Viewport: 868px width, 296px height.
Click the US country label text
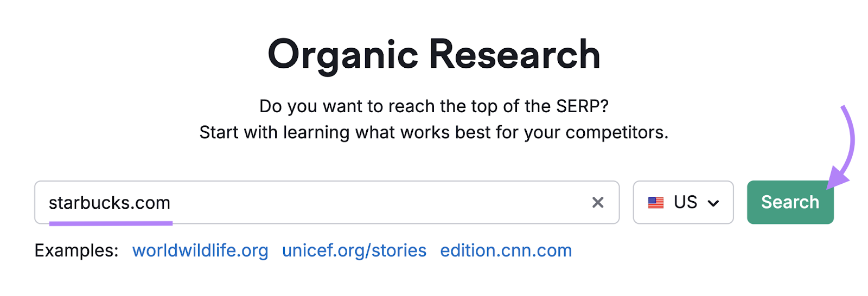click(685, 202)
